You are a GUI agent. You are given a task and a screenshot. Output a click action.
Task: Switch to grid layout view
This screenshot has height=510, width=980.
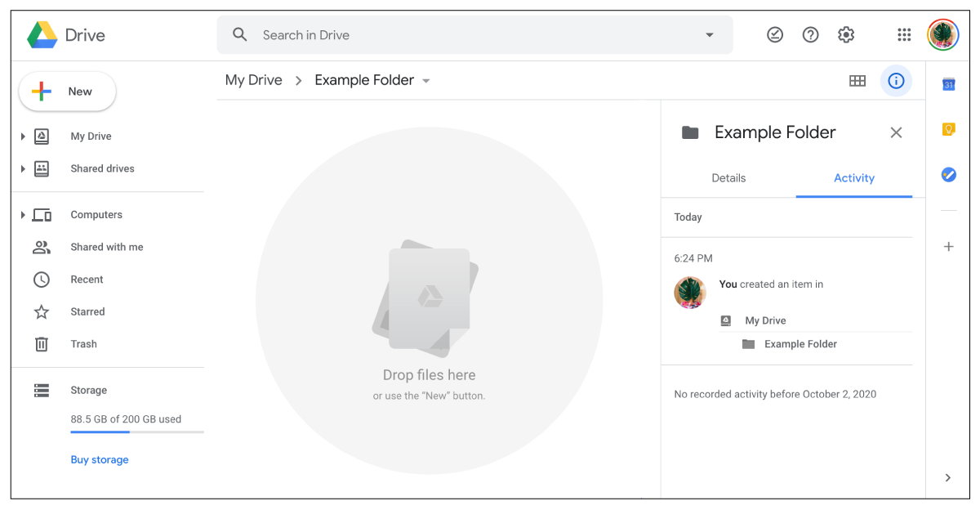857,81
